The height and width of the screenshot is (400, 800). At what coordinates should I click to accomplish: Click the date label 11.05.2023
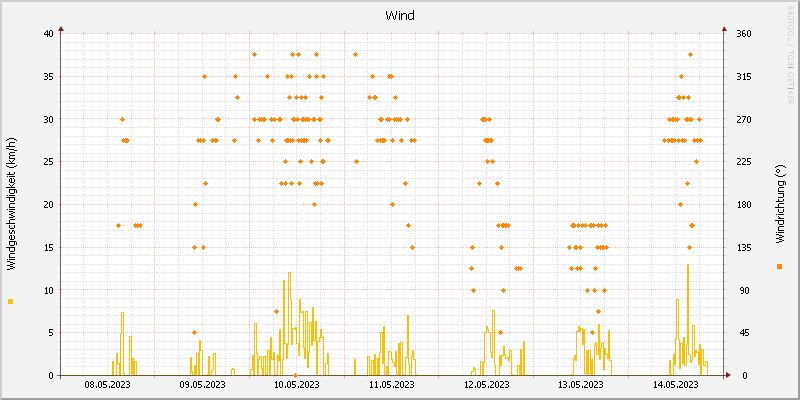pyautogui.click(x=391, y=384)
